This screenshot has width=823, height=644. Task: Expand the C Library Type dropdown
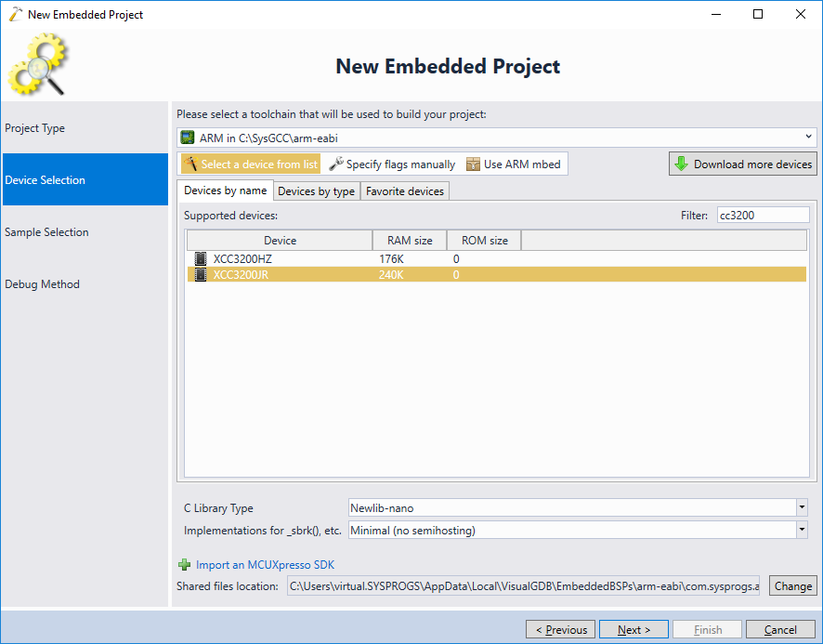802,507
